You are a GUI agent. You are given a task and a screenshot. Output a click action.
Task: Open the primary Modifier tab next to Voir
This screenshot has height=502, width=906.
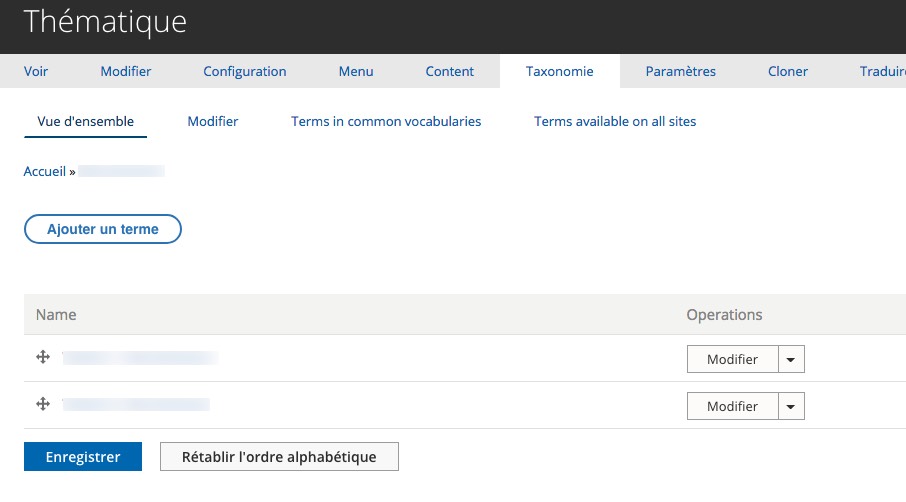(x=125, y=71)
